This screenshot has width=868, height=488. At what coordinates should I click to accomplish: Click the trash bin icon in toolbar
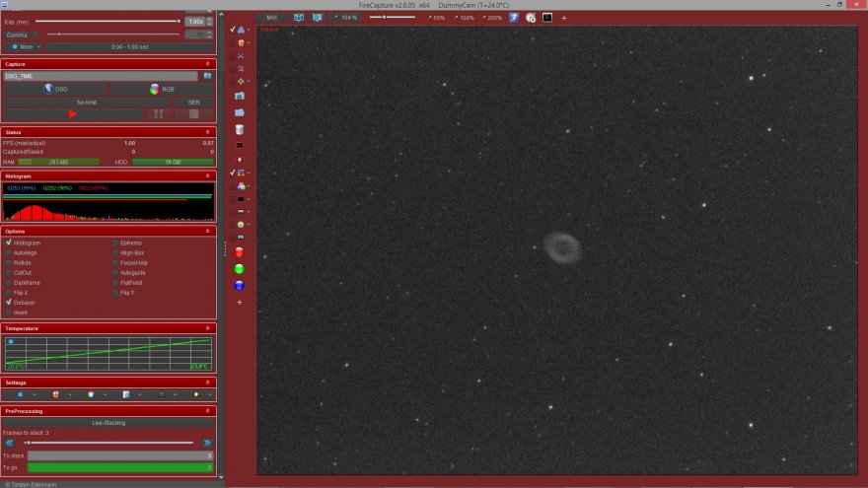[240, 129]
